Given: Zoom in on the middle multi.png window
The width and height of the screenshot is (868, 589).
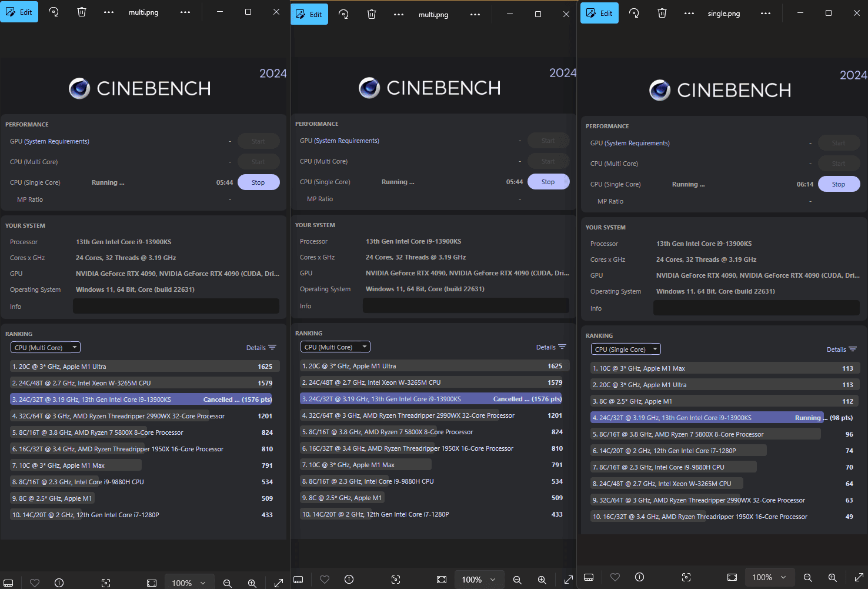Looking at the screenshot, I should point(542,580).
